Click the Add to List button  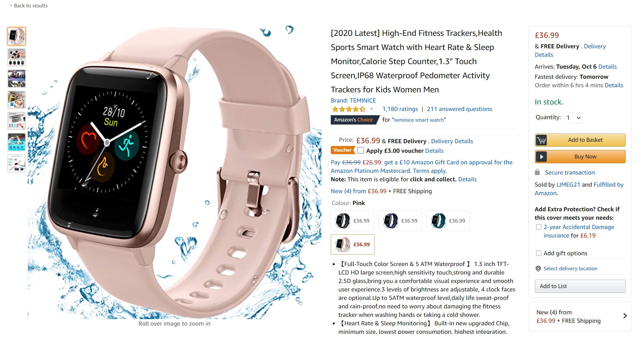580,286
